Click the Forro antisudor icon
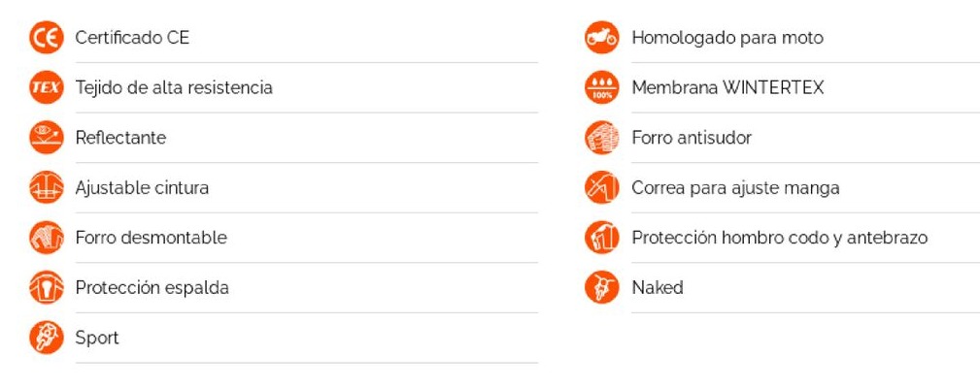The image size is (980, 389). [602, 138]
